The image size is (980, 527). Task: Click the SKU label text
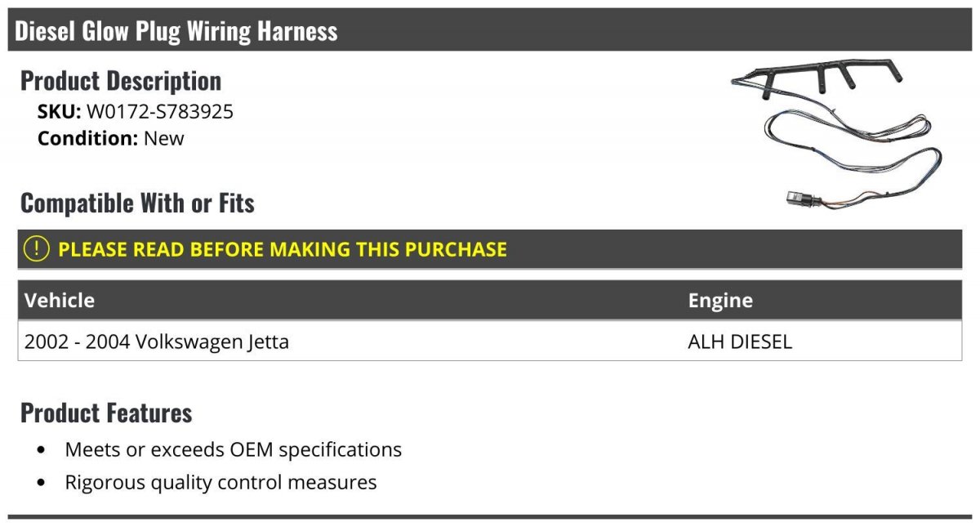click(60, 111)
